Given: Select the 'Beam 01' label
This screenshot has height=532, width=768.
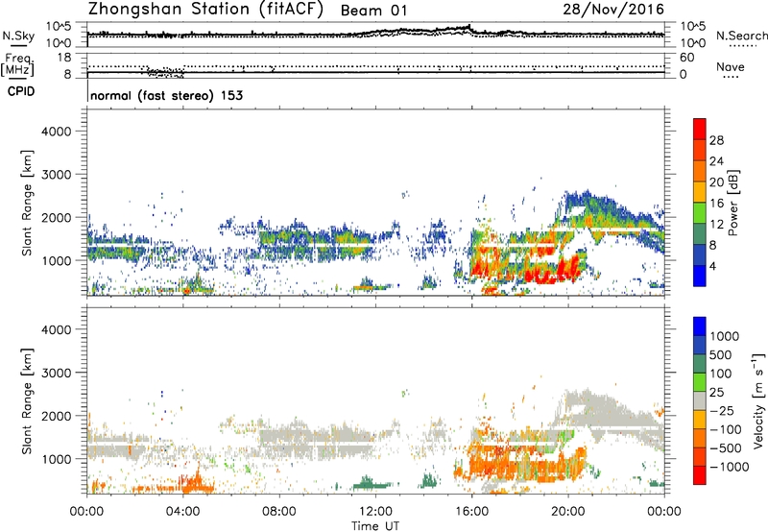Looking at the screenshot, I should (373, 11).
